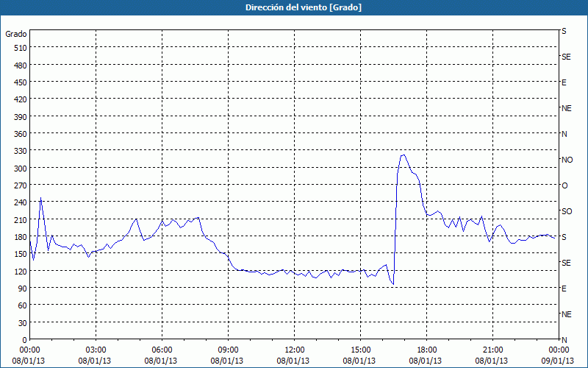Image resolution: width=588 pixels, height=368 pixels.
Task: Click the 450 y-axis value
Action: [21, 82]
